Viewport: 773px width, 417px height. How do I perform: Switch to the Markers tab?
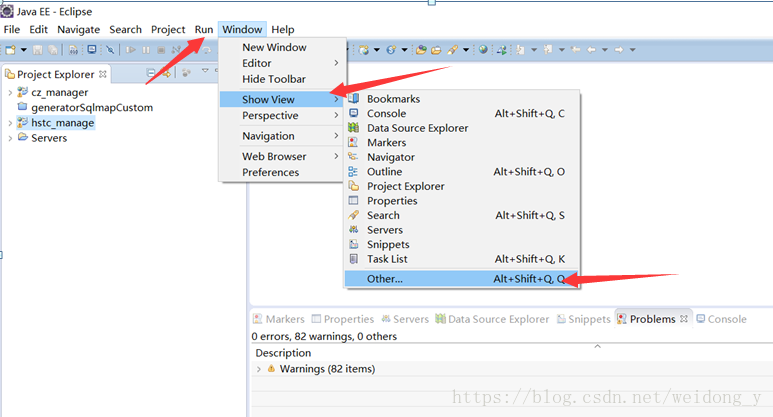coord(279,319)
